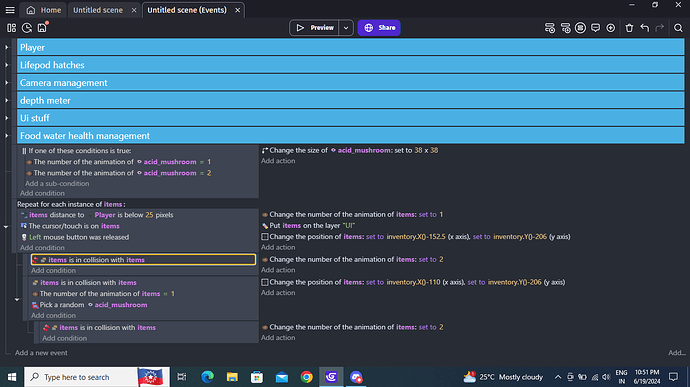690x387 pixels.
Task: Click the add event toolbar icon
Action: click(550, 28)
